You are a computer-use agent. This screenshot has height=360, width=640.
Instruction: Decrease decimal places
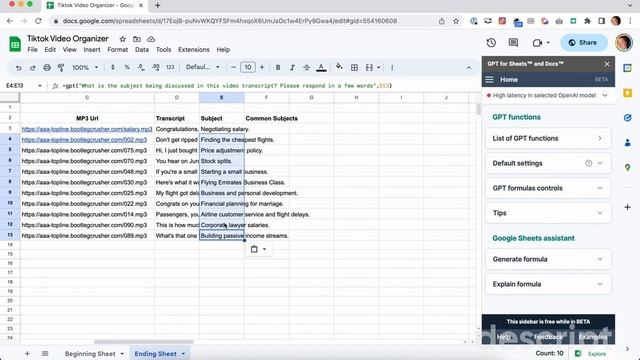(141, 67)
